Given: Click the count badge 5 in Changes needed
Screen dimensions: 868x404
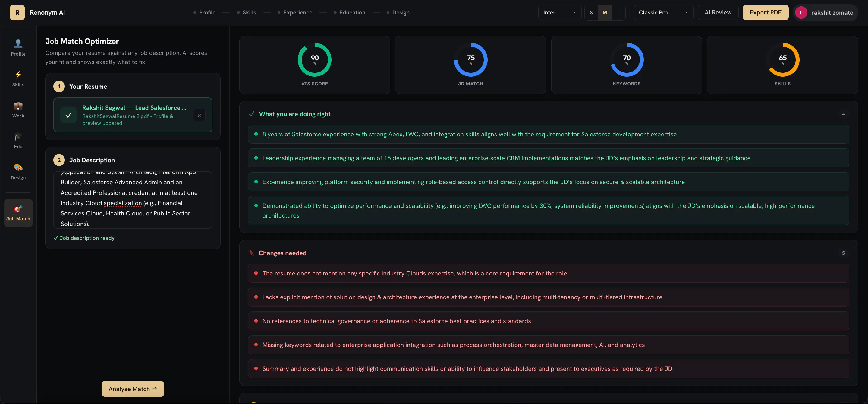Looking at the screenshot, I should coord(843,253).
